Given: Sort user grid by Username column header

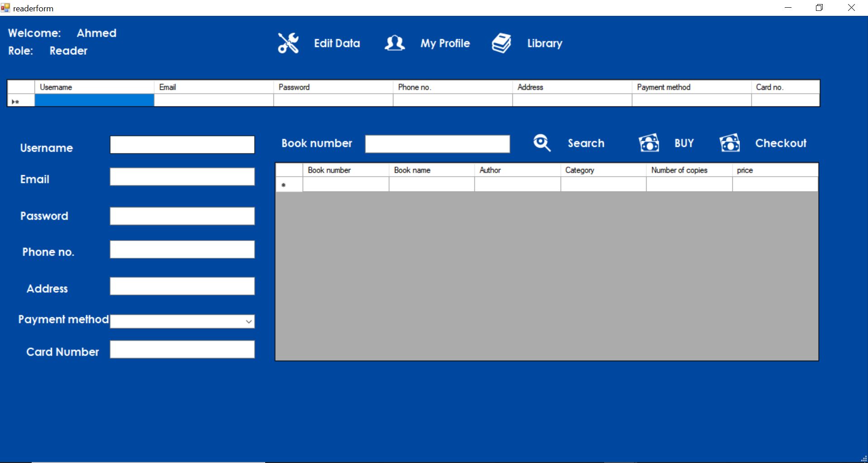Looking at the screenshot, I should pyautogui.click(x=95, y=87).
